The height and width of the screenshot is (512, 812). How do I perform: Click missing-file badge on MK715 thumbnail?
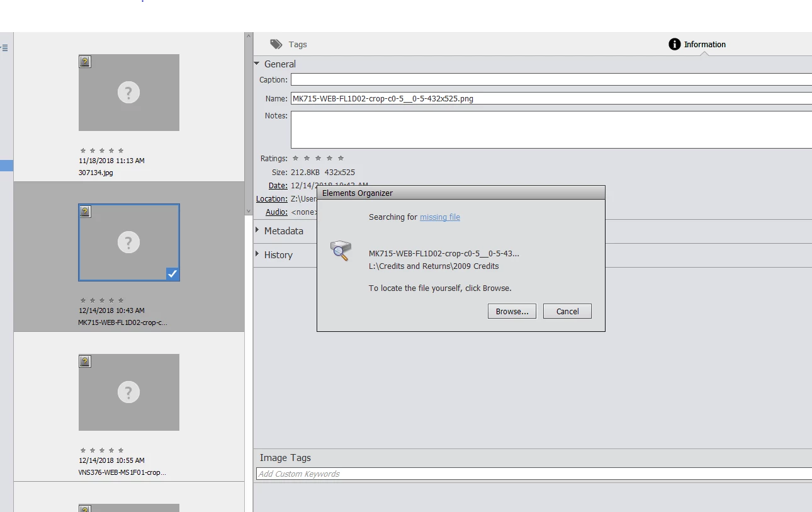point(85,211)
